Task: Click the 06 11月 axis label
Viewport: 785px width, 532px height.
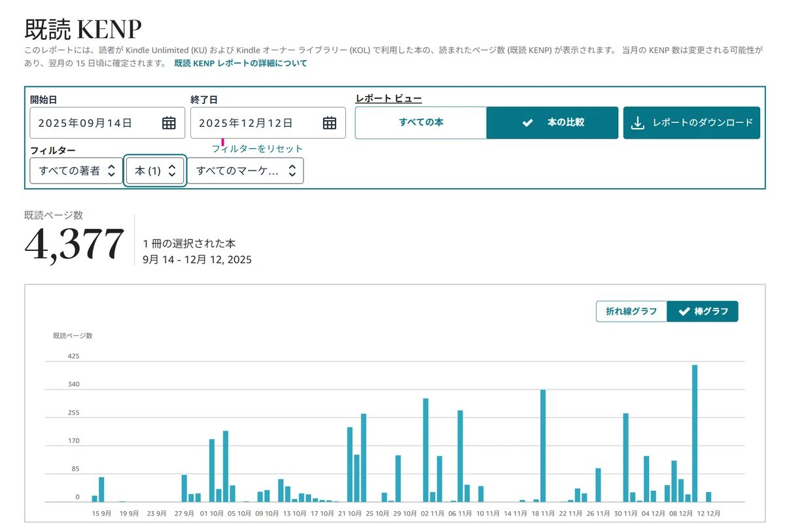Action: pos(461,514)
